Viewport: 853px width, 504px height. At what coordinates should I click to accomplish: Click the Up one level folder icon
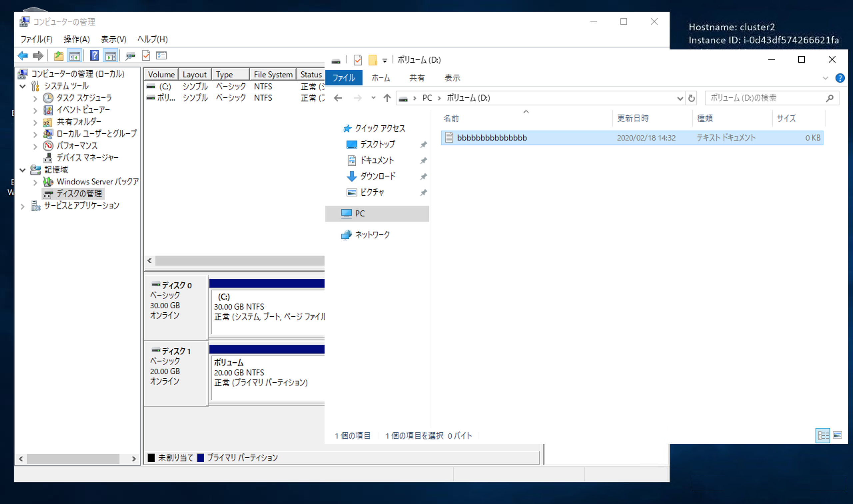click(58, 56)
